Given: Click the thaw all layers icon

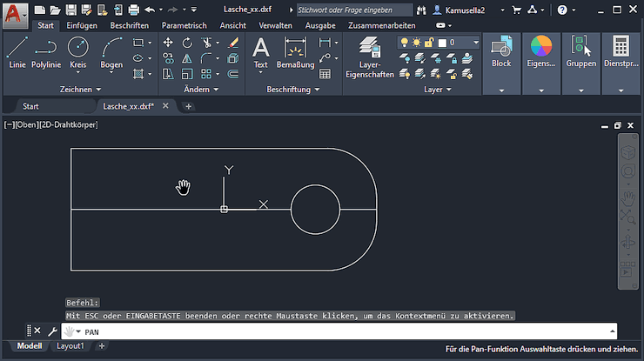Looking at the screenshot, I should (x=436, y=74).
